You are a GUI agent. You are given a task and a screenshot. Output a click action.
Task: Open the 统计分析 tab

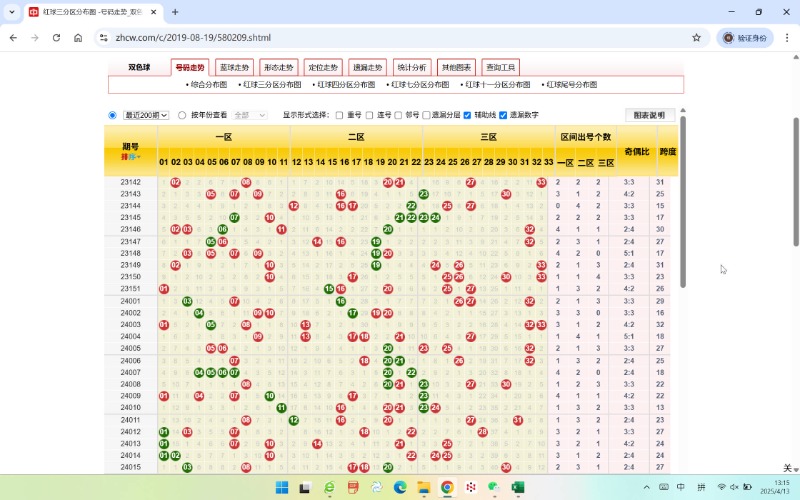[x=411, y=68]
